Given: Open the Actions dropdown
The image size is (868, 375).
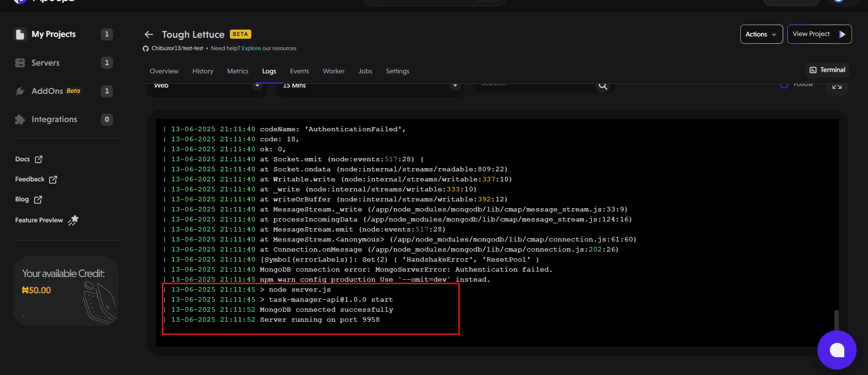Looking at the screenshot, I should pos(761,34).
